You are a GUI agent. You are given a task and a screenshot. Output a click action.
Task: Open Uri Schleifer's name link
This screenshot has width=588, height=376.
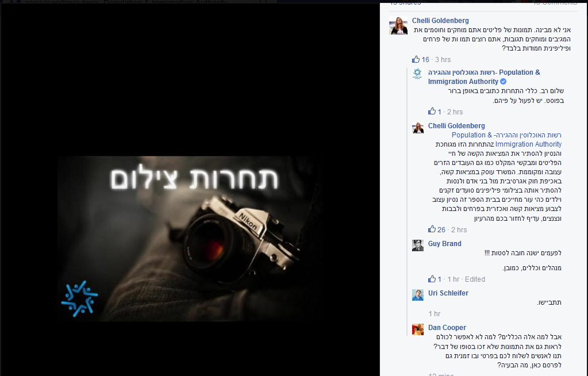pos(448,293)
